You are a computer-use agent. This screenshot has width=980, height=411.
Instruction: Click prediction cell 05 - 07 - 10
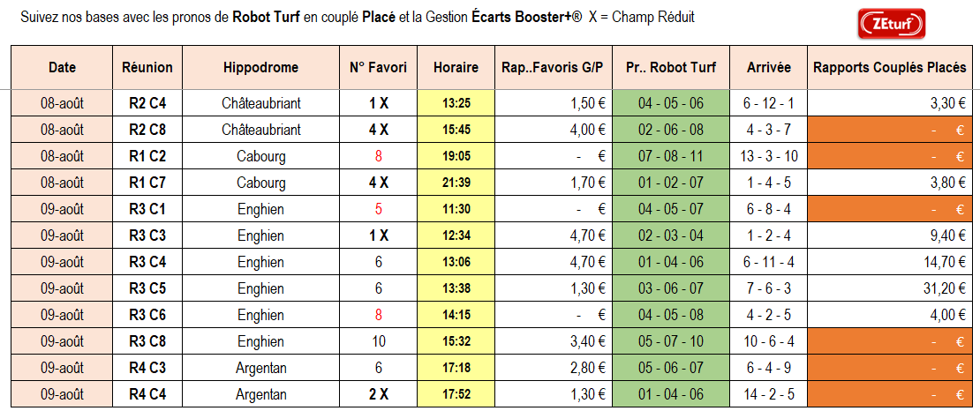(671, 341)
